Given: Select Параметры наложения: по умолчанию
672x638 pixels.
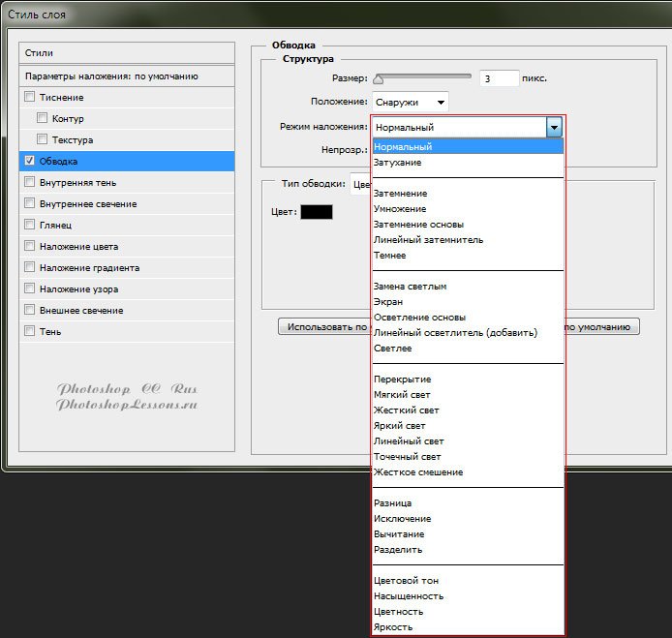Looking at the screenshot, I should 127,76.
